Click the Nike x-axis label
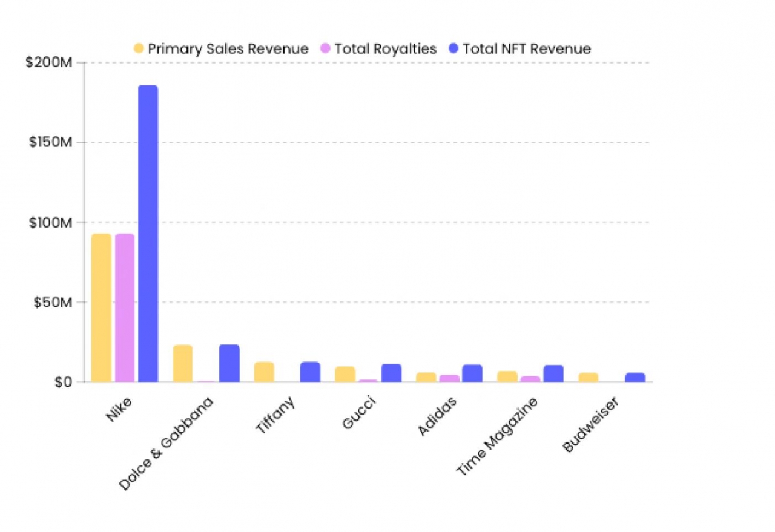This screenshot has width=775, height=532. pos(119,409)
